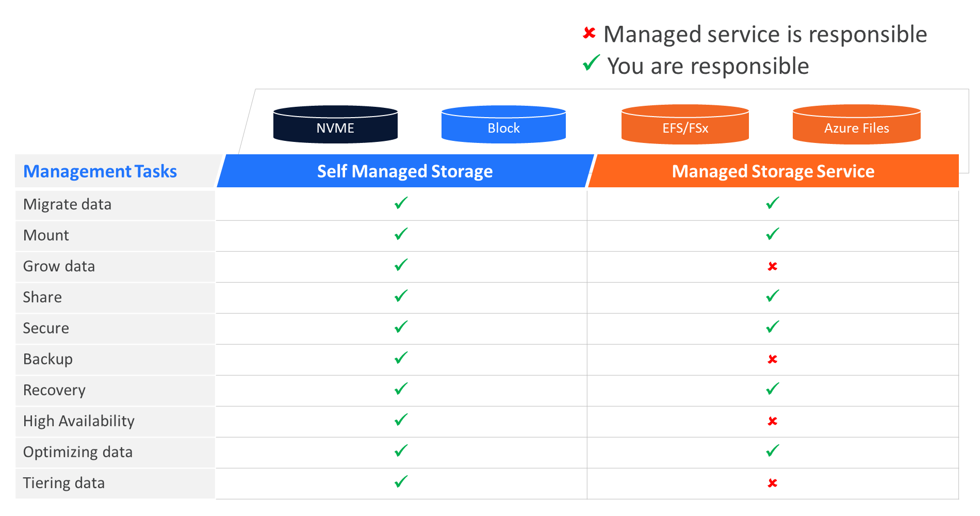Click Self Managed checkmark for Tiering data
Screen dimensions: 980x516
click(x=401, y=482)
